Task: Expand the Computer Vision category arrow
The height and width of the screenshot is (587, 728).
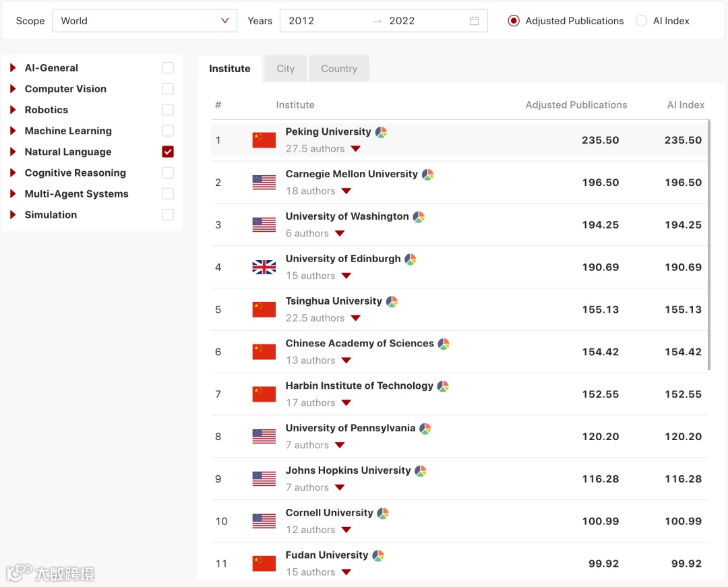Action: click(13, 89)
